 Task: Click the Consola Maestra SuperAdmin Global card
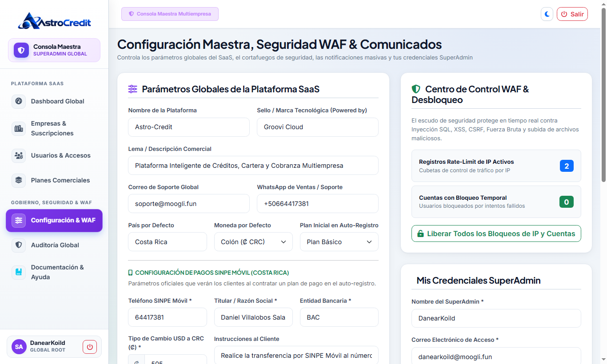tap(54, 50)
